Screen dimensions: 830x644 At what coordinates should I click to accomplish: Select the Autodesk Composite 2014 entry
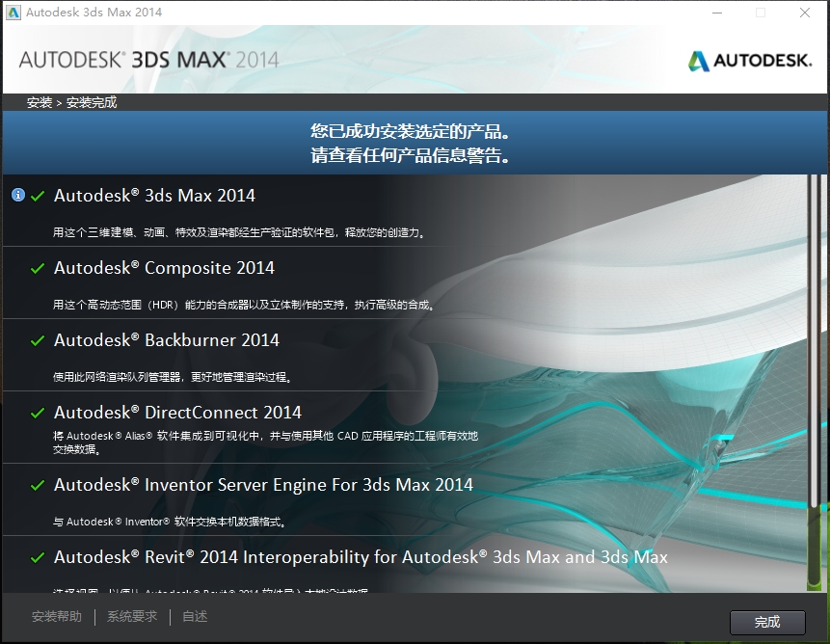tap(164, 268)
